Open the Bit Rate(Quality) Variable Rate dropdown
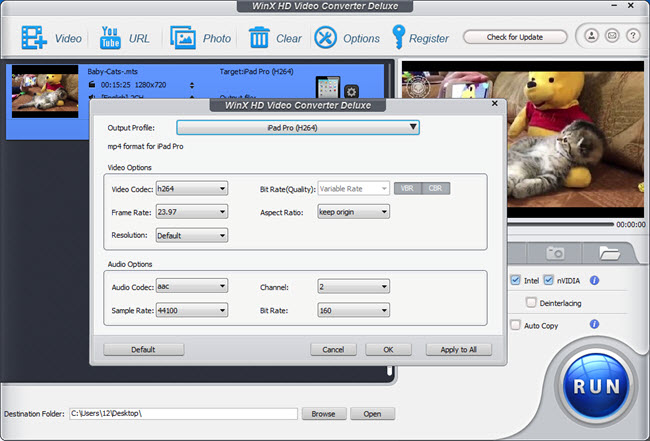The image size is (650, 441). 353,189
